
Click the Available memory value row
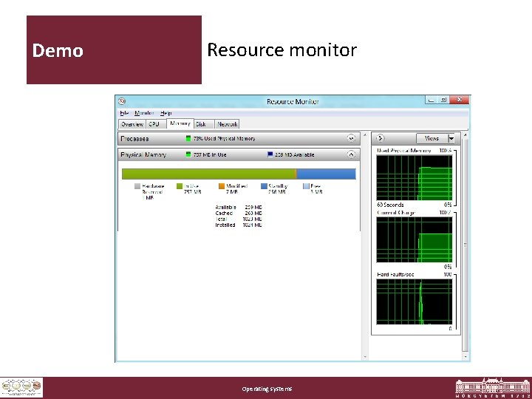pos(239,207)
